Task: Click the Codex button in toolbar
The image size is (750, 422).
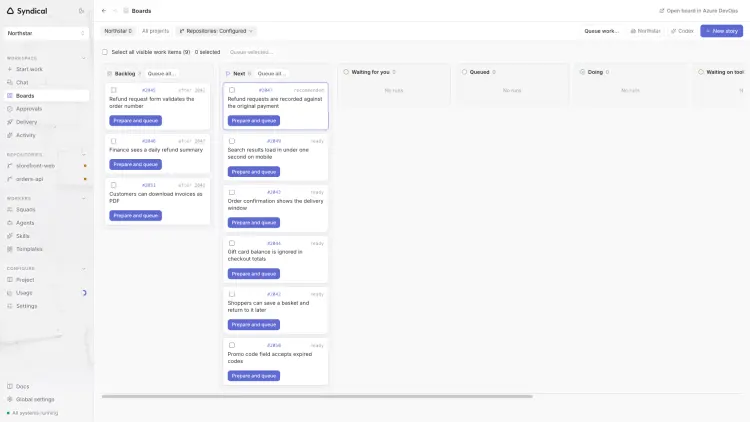Action: [682, 31]
